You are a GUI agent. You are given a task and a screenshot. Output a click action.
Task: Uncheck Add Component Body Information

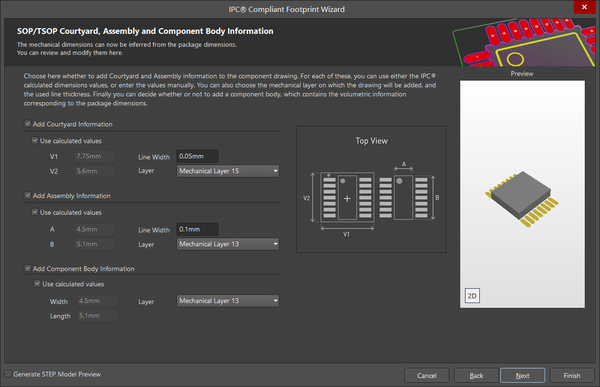point(28,268)
